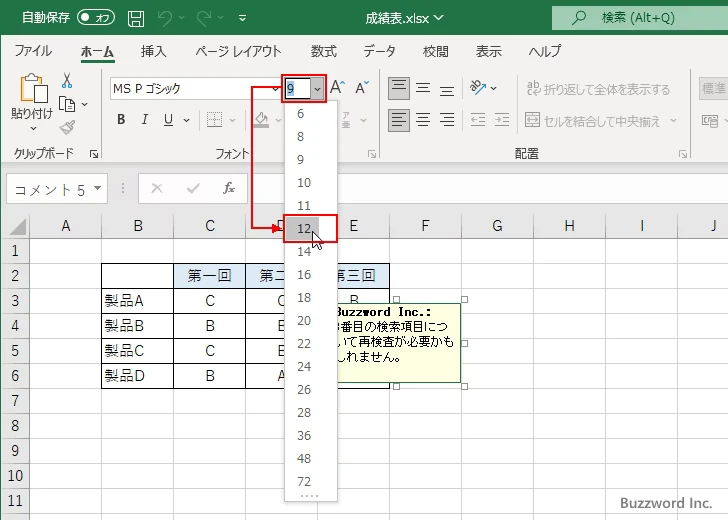Image resolution: width=728 pixels, height=520 pixels.
Task: Select Center horizontal align icon
Action: pos(423,121)
